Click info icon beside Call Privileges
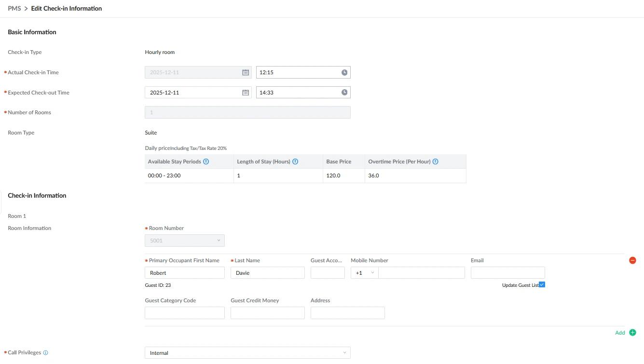Viewport: 644px width, 364px height. (x=46, y=353)
